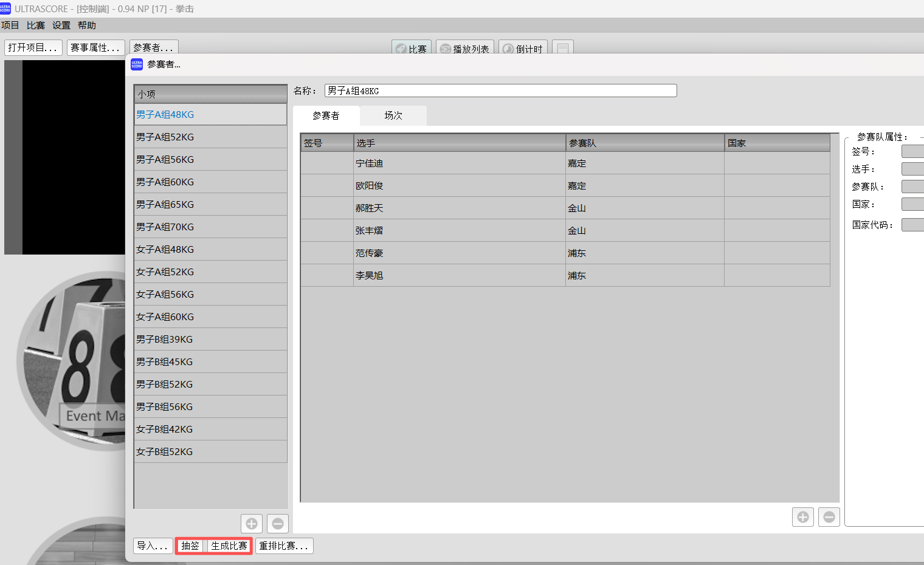924x565 pixels.
Task: Switch to the 参赛者 tab
Action: click(326, 115)
